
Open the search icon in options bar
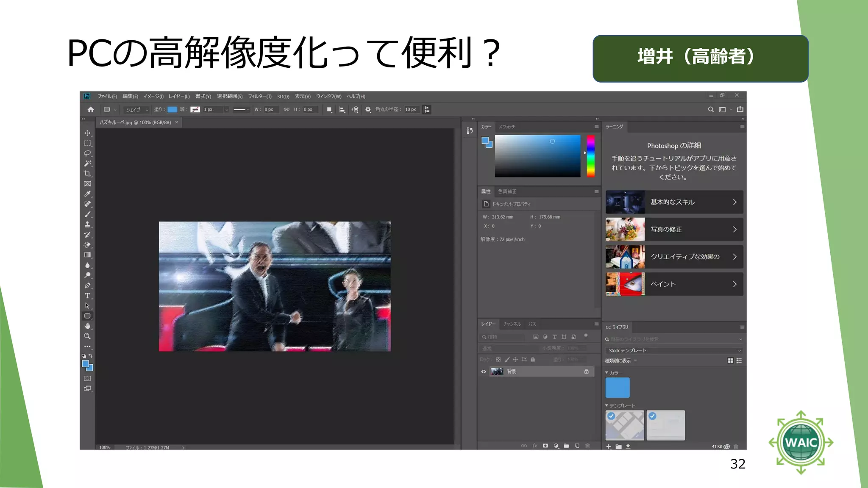pyautogui.click(x=711, y=109)
